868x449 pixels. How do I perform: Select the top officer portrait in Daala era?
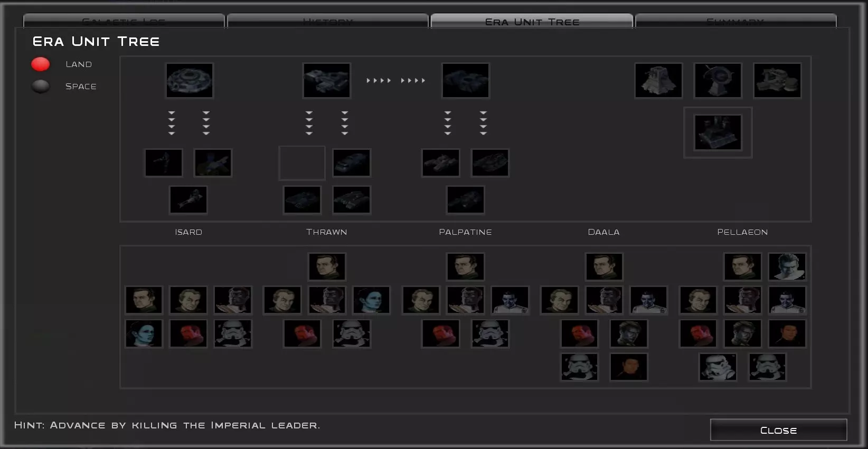click(x=604, y=266)
